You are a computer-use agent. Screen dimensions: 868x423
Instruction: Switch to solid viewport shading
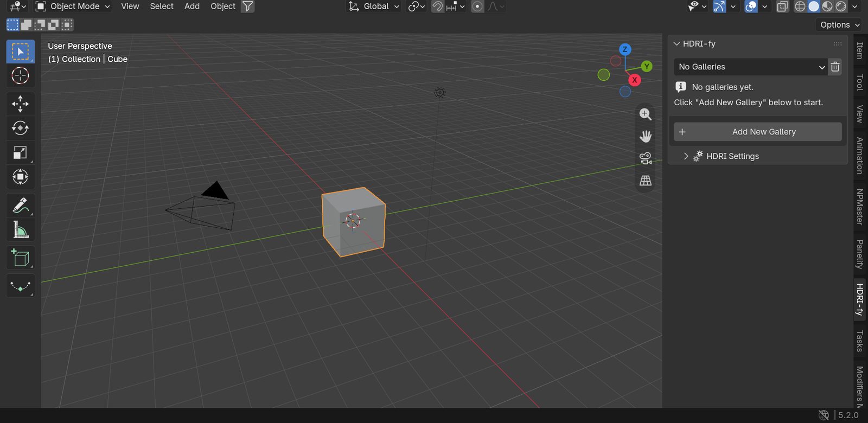814,7
